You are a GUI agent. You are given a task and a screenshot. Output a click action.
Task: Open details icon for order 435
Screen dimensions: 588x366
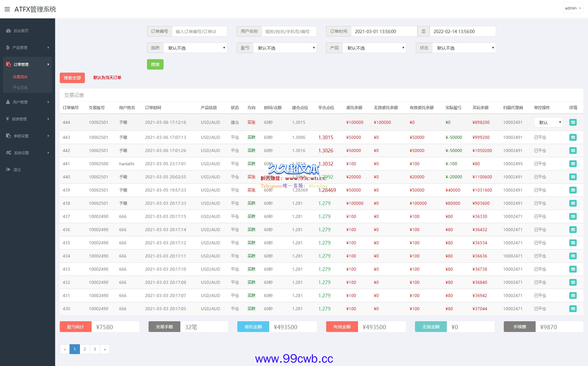coord(573,243)
